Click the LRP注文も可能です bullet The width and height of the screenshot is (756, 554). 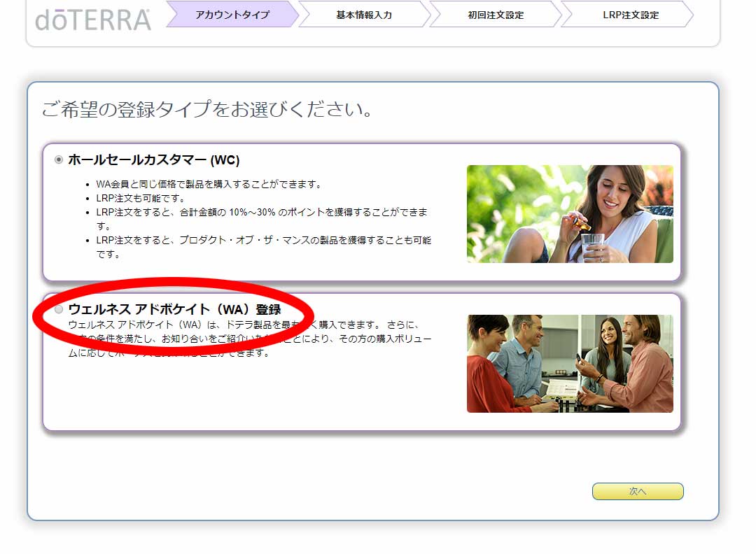tap(140, 199)
